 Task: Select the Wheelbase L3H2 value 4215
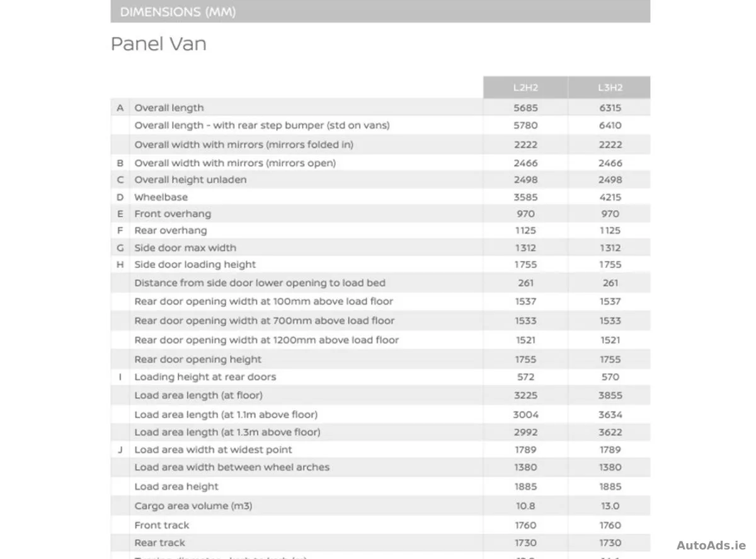click(x=610, y=197)
